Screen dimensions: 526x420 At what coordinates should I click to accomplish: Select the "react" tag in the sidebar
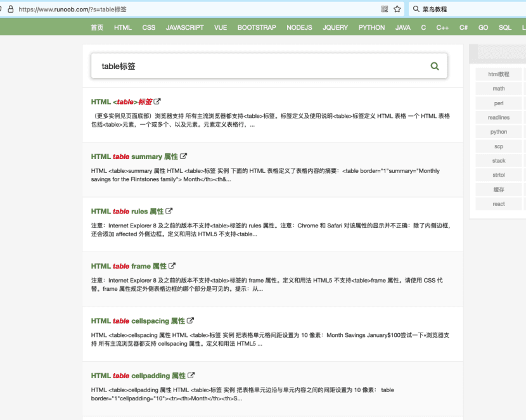click(498, 204)
